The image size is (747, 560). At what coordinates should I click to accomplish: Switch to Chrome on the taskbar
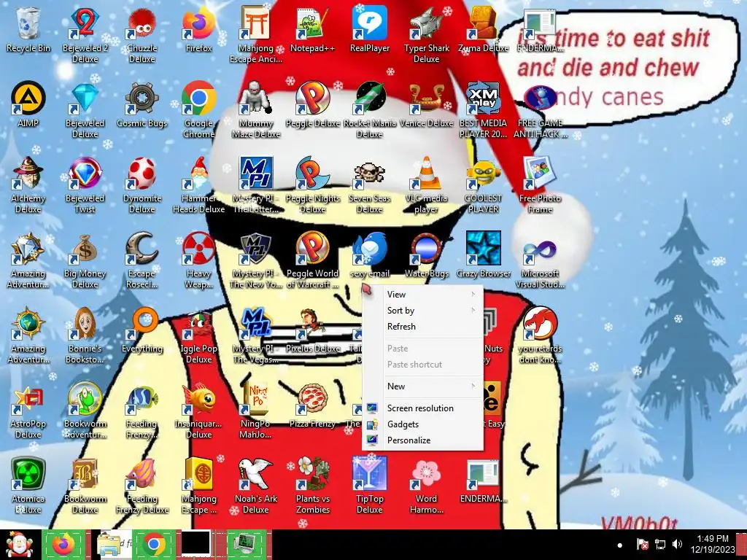(155, 545)
